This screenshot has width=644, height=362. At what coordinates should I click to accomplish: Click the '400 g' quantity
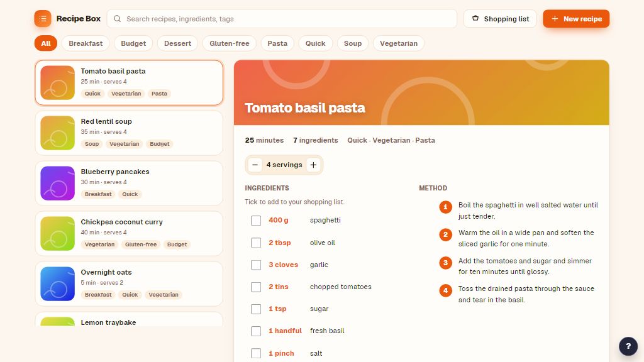[x=279, y=221]
